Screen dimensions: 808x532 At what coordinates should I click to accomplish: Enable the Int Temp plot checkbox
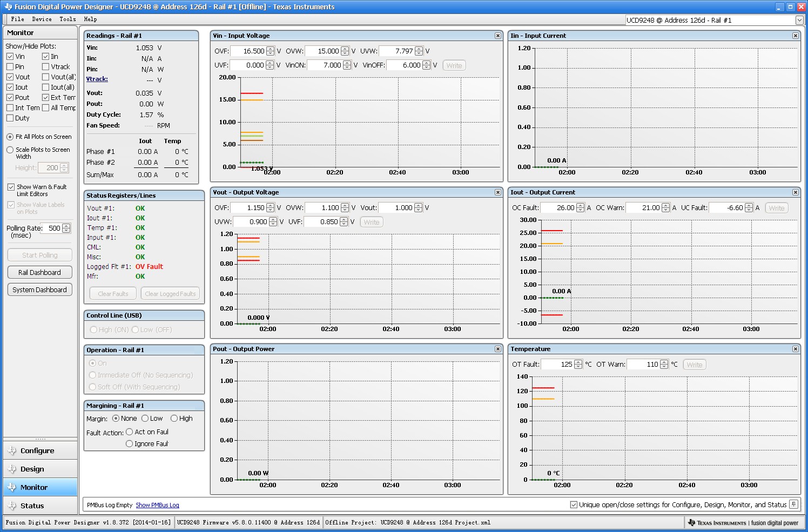pyautogui.click(x=10, y=107)
